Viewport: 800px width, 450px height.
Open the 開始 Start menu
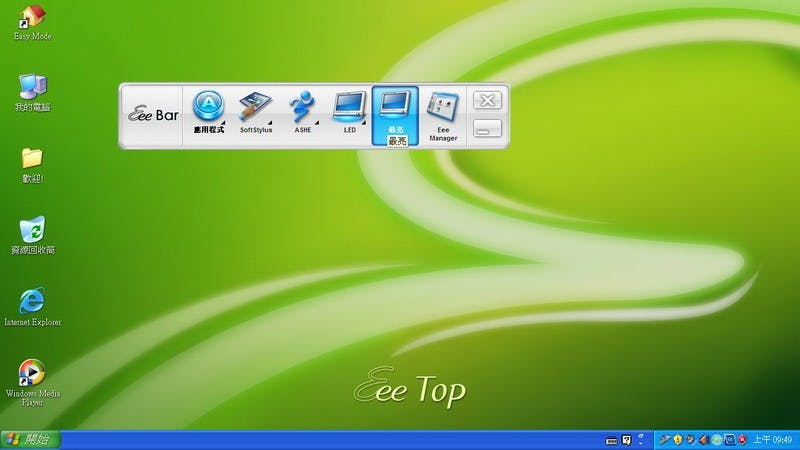pos(30,440)
